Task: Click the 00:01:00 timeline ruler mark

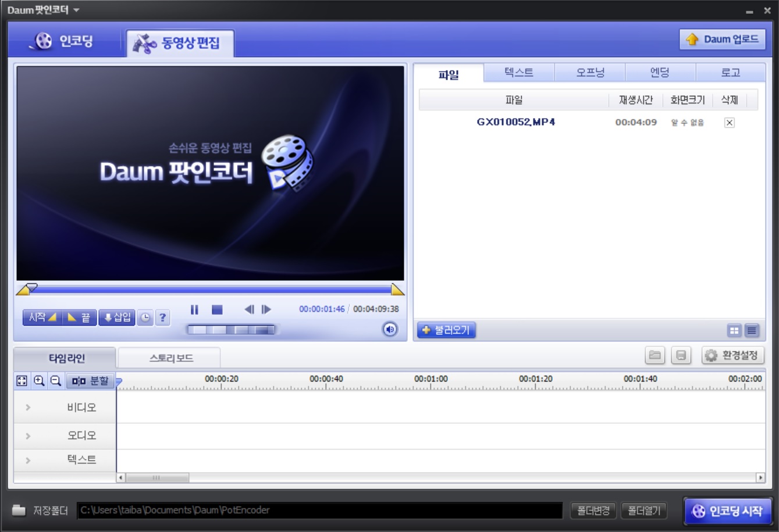Action: (431, 379)
